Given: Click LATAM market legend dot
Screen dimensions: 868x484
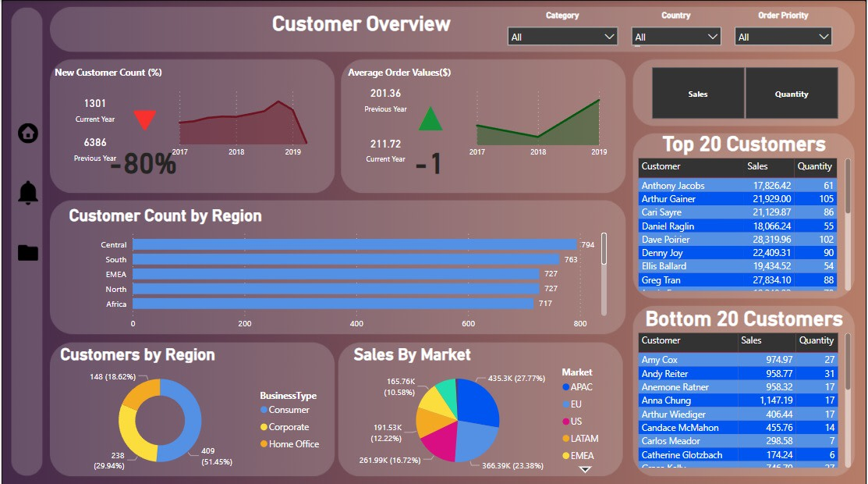Looking at the screenshot, I should point(565,439).
